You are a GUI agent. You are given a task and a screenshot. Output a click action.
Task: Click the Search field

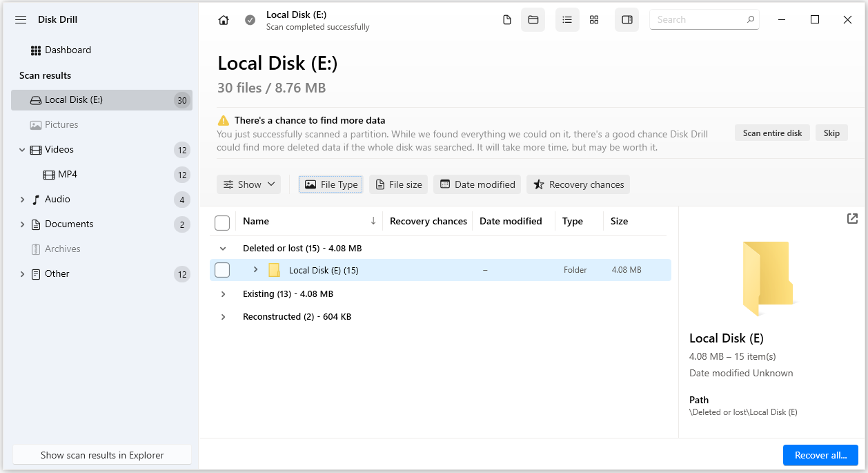coord(699,19)
